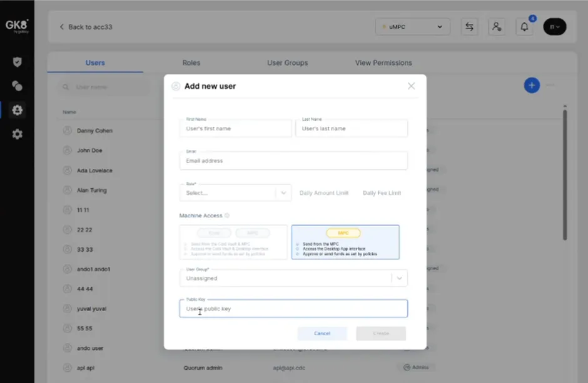Click the highlighted gear icon in sidebar

18,110
